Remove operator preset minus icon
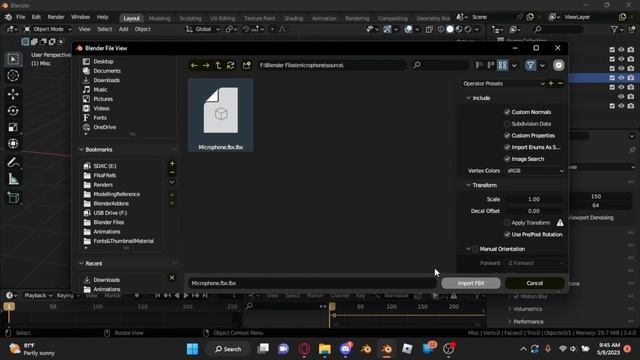The width and height of the screenshot is (640, 360). 560,83
